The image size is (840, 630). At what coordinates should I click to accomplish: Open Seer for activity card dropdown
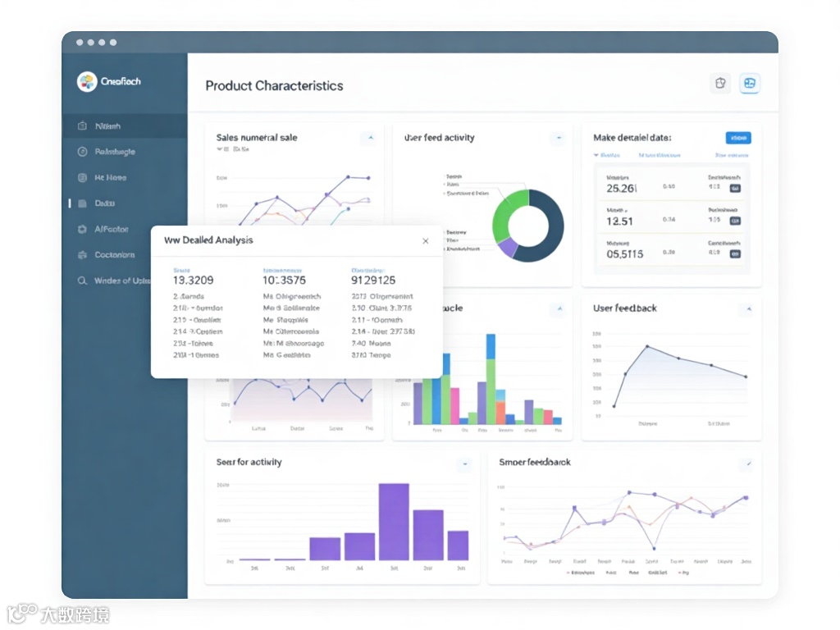click(465, 464)
